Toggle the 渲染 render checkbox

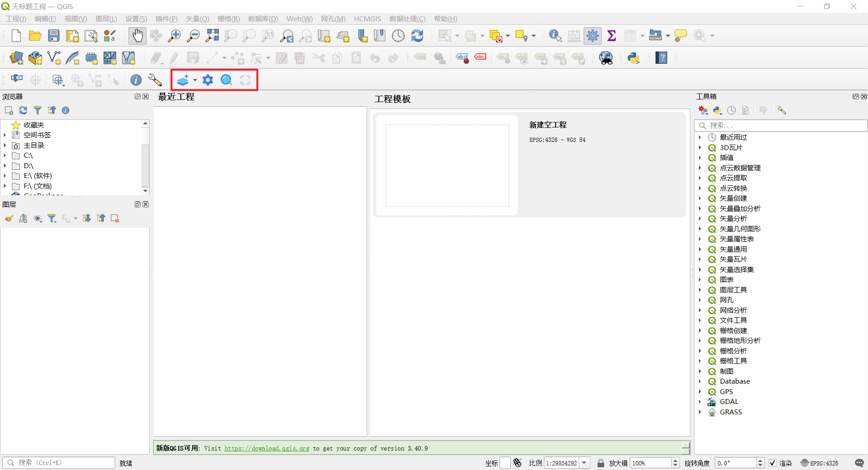coord(773,463)
